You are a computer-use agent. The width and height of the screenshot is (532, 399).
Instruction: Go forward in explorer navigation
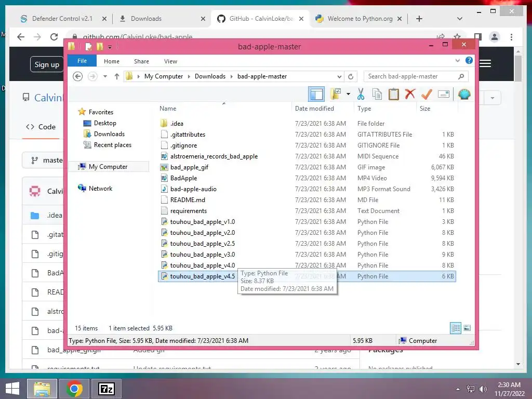click(92, 76)
